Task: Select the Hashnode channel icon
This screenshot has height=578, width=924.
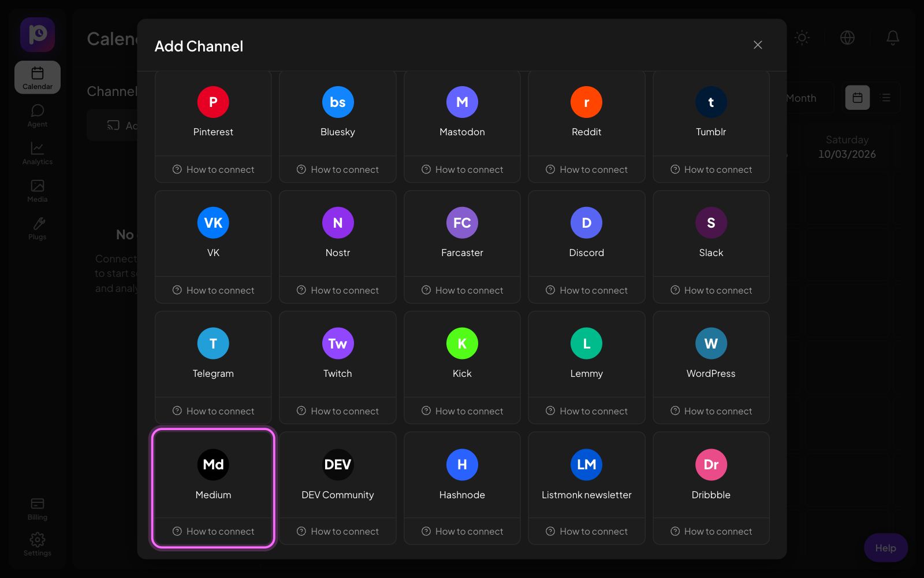Action: 462,465
